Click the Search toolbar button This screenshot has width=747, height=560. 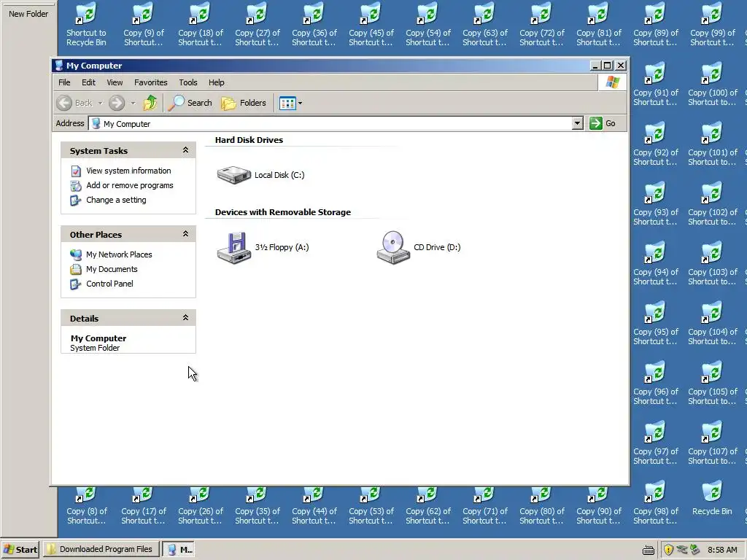tap(190, 102)
